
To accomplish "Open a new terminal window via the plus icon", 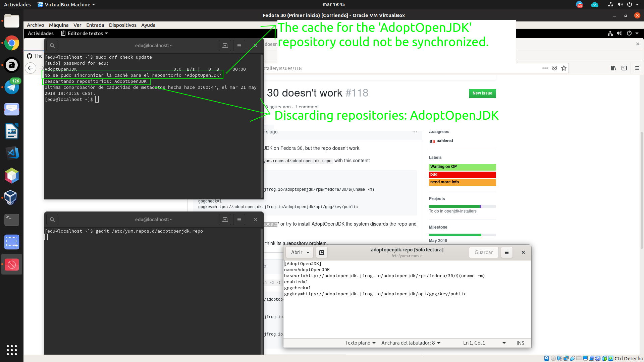I will click(225, 46).
